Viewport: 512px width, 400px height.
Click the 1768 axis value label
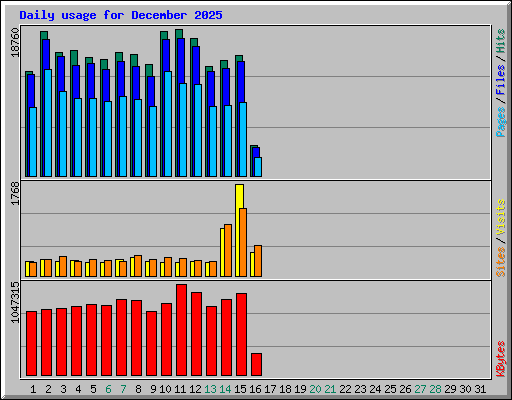coord(15,193)
